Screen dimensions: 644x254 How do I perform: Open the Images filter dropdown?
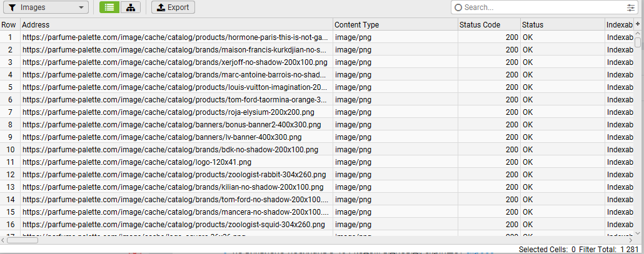46,7
